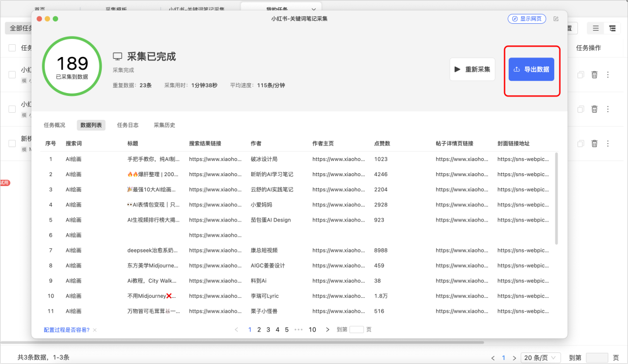Select page 3 in data list pagination
The image size is (628, 364).
click(268, 330)
